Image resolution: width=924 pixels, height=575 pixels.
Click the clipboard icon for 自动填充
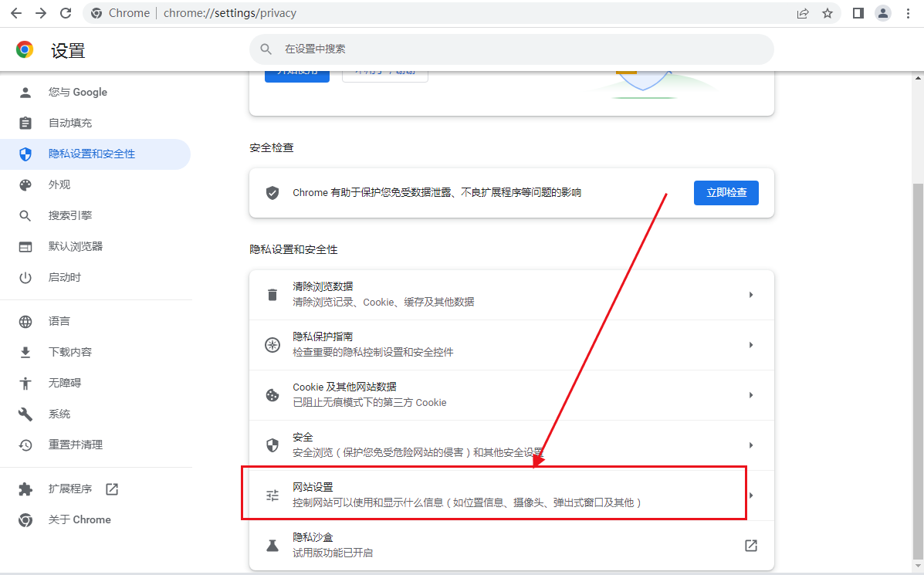25,123
